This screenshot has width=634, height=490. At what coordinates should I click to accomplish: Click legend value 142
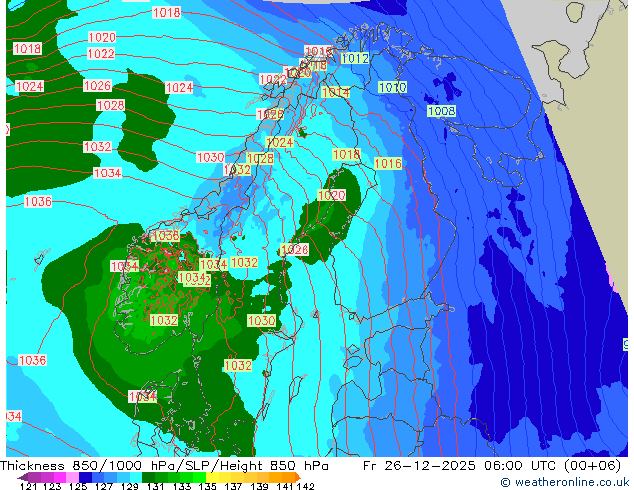[x=305, y=486]
